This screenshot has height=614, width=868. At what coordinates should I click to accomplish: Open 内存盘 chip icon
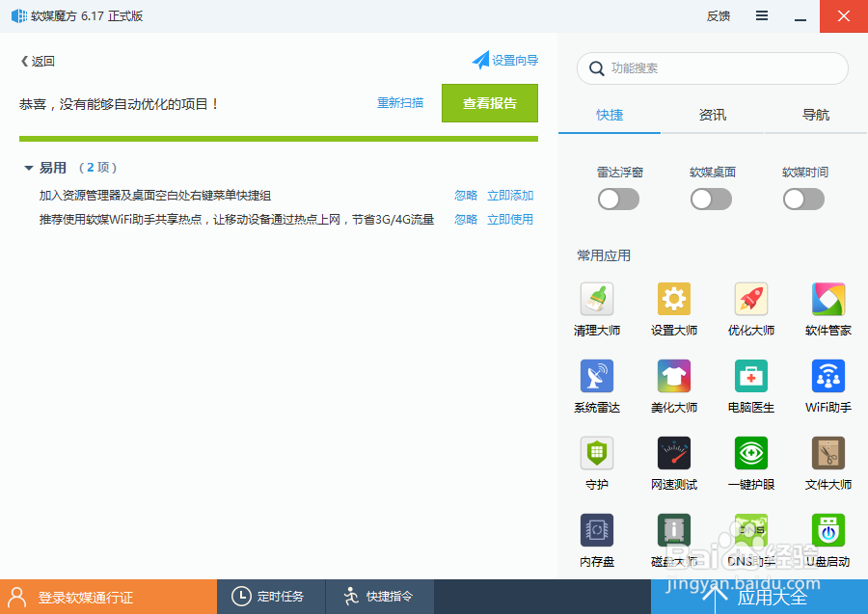(597, 530)
